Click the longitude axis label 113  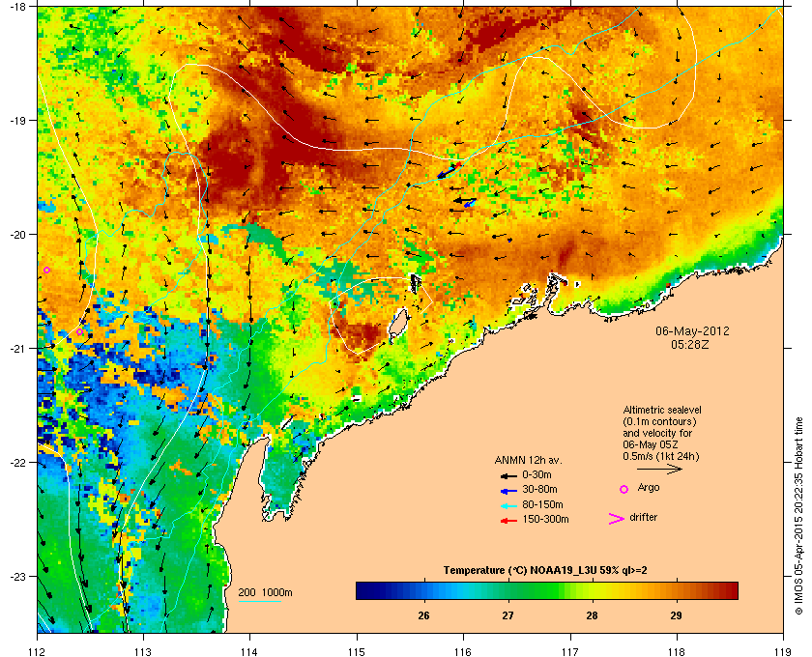[x=143, y=651]
